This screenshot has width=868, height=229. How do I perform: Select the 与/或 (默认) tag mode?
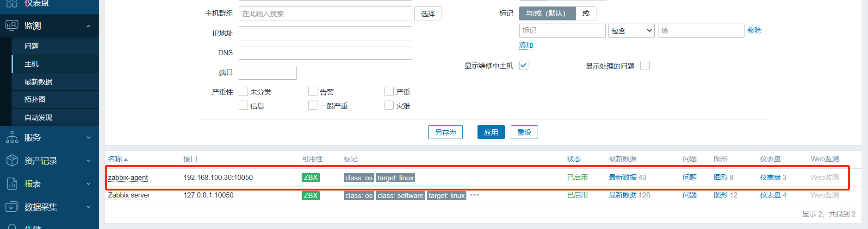[547, 13]
